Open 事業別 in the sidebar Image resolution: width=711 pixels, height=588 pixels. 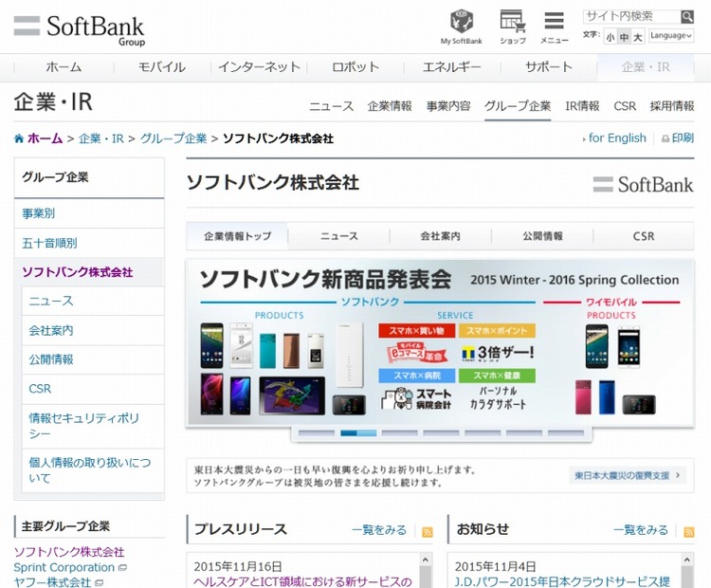(x=89, y=213)
